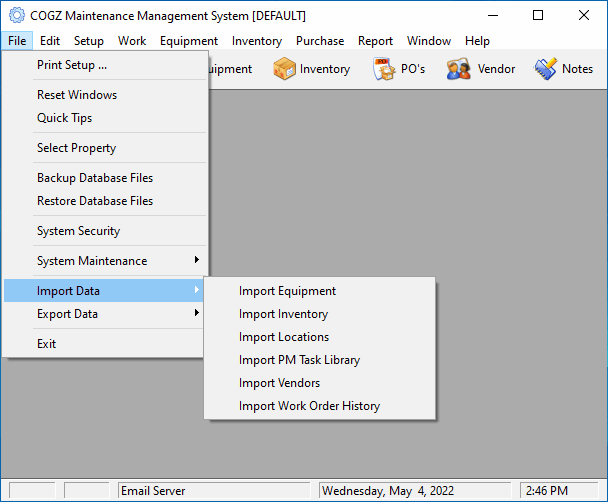Open the Help menu

pyautogui.click(x=477, y=41)
